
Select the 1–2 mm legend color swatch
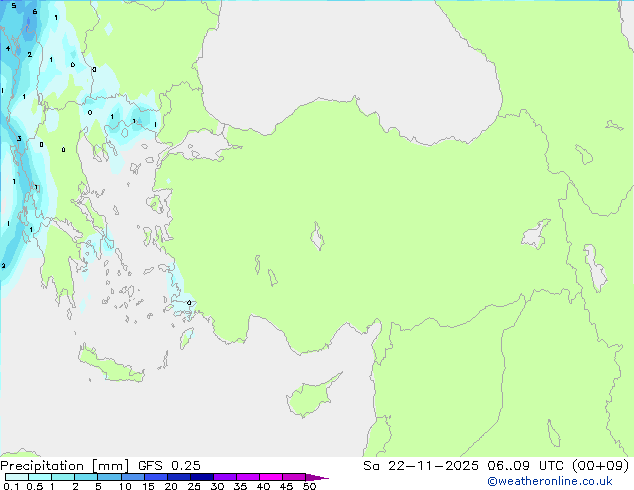click(x=63, y=477)
